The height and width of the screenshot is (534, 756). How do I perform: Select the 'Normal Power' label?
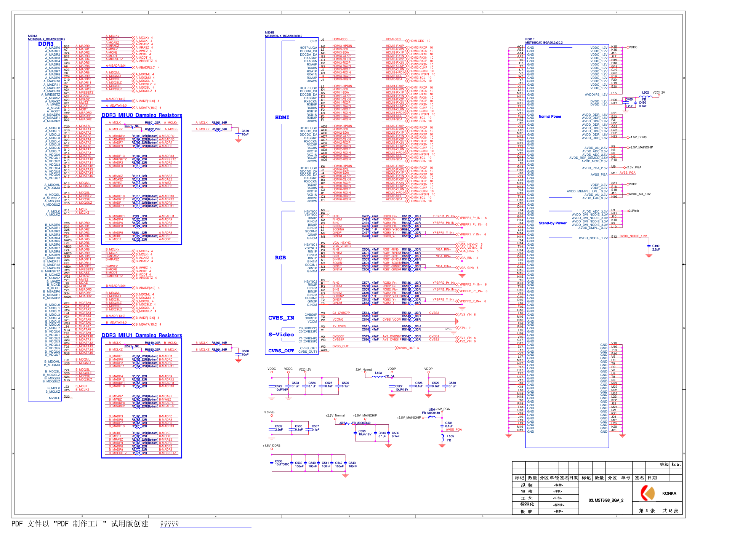coord(550,117)
